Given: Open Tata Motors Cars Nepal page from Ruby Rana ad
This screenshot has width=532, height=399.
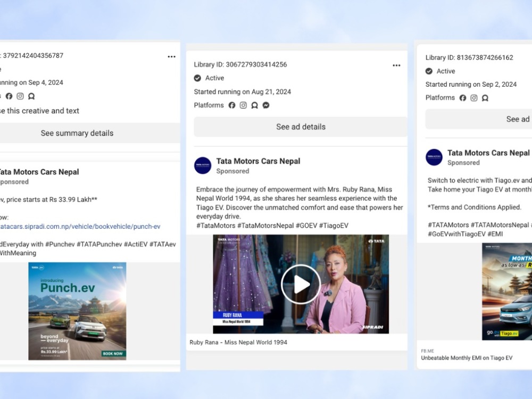Looking at the screenshot, I should pos(258,161).
